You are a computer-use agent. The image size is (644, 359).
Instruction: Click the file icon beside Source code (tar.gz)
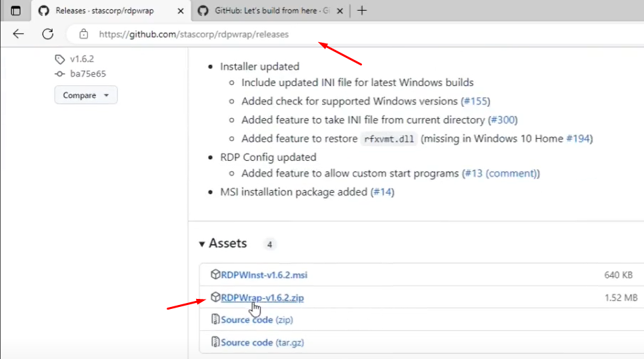coord(215,342)
